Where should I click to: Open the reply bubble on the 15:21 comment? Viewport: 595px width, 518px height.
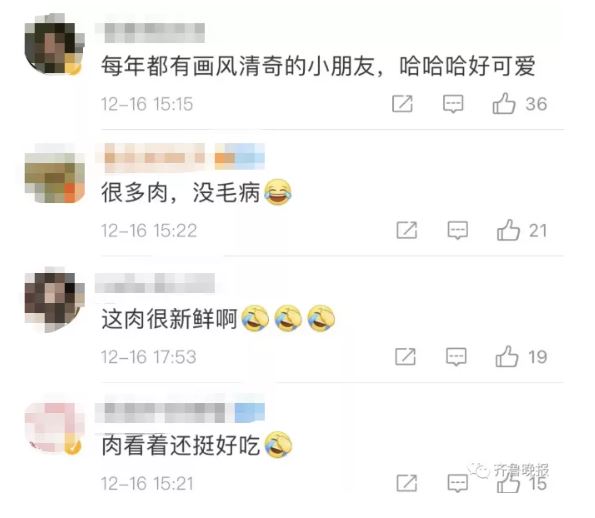458,483
